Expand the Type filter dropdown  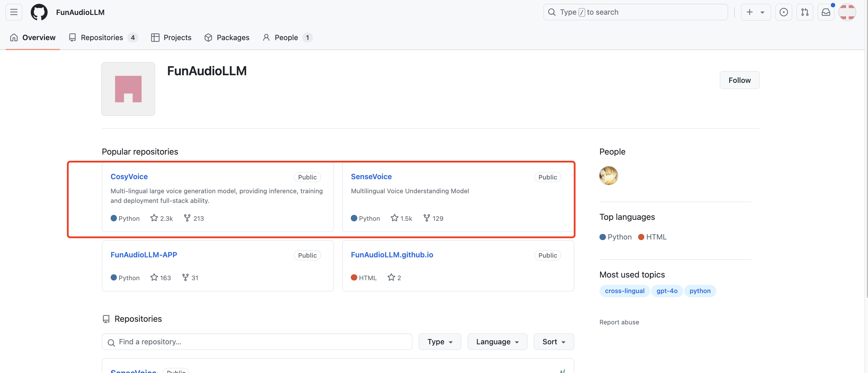pos(440,342)
